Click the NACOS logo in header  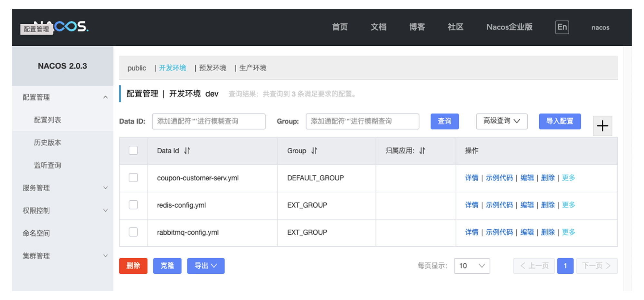tap(71, 26)
